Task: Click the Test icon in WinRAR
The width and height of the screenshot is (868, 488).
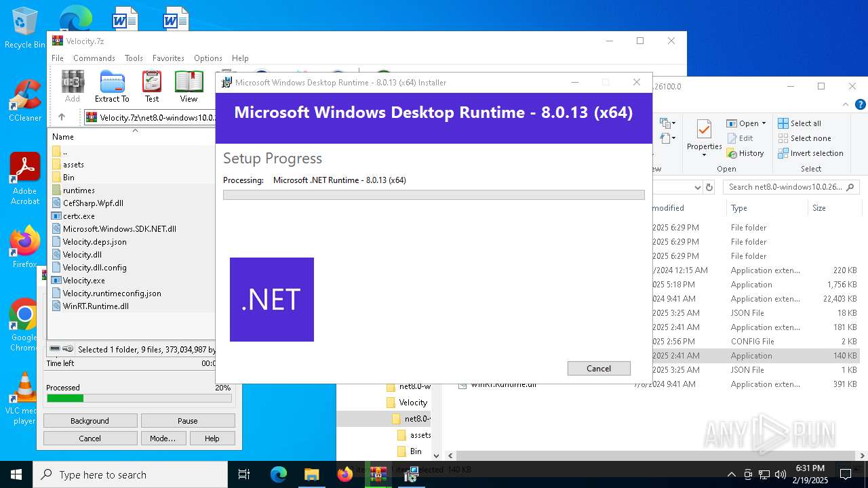Action: [152, 87]
